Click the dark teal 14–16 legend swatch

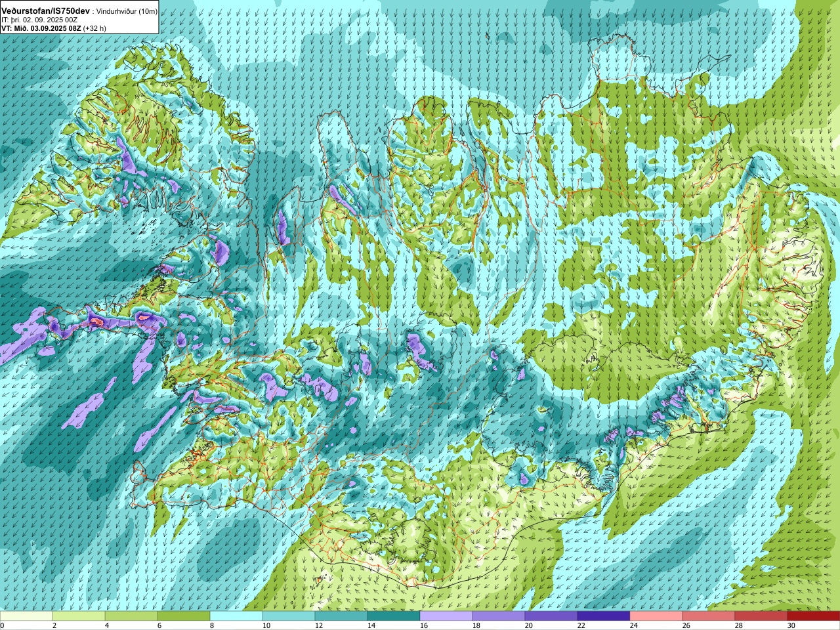(394, 616)
